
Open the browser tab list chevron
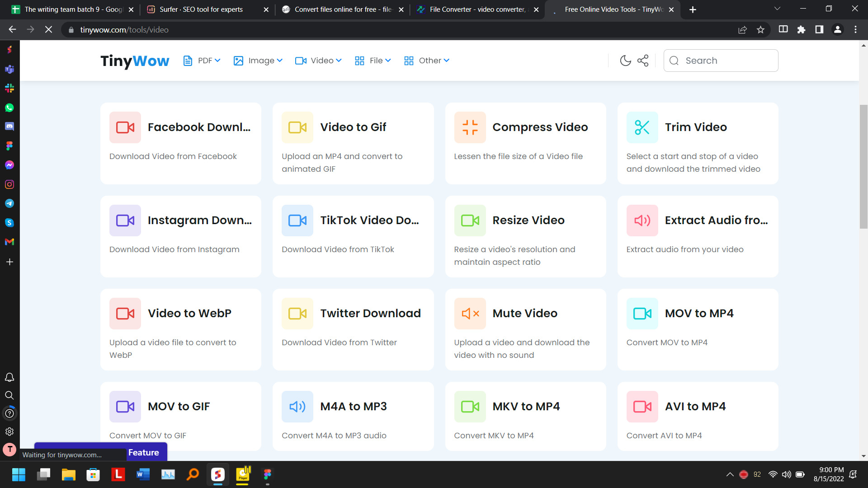(777, 9)
